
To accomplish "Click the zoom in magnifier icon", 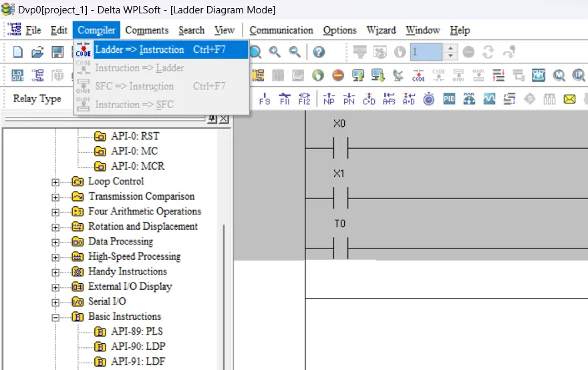I will click(275, 51).
